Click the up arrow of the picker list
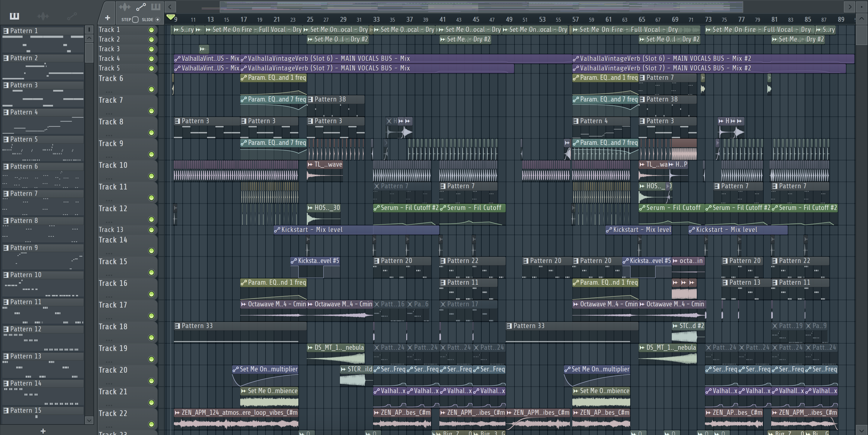 [89, 38]
